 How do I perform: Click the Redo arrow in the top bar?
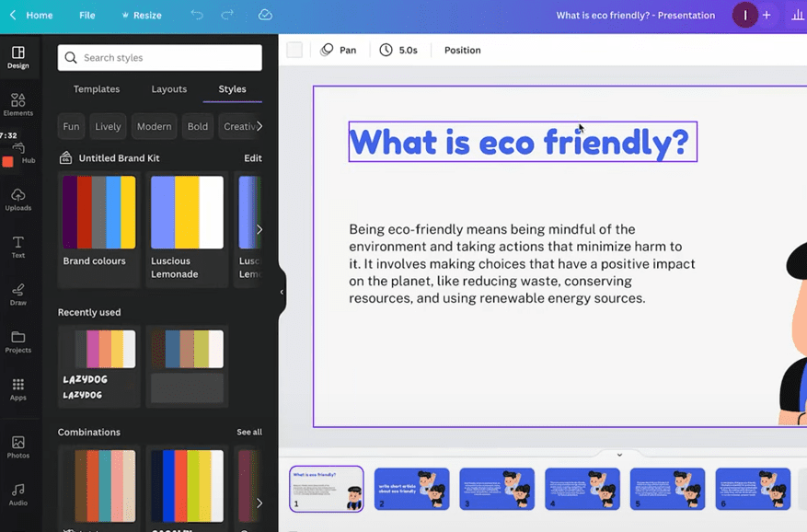pyautogui.click(x=227, y=15)
